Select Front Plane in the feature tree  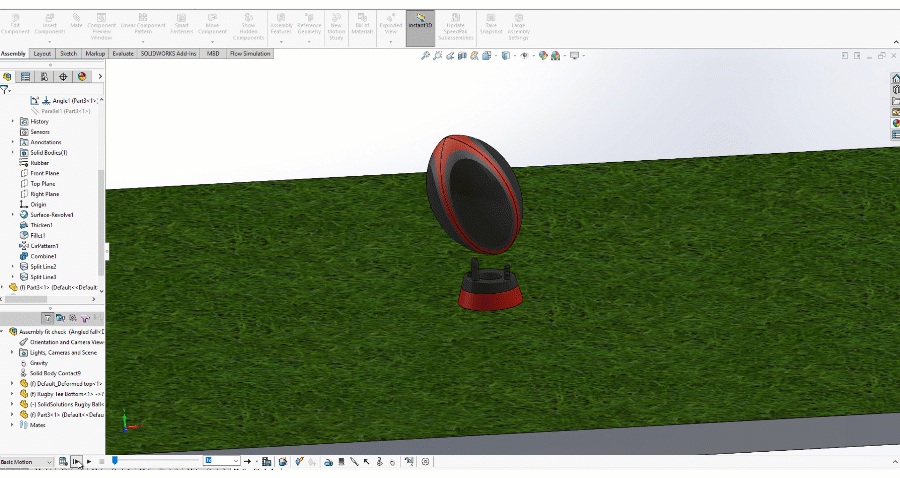tap(44, 173)
